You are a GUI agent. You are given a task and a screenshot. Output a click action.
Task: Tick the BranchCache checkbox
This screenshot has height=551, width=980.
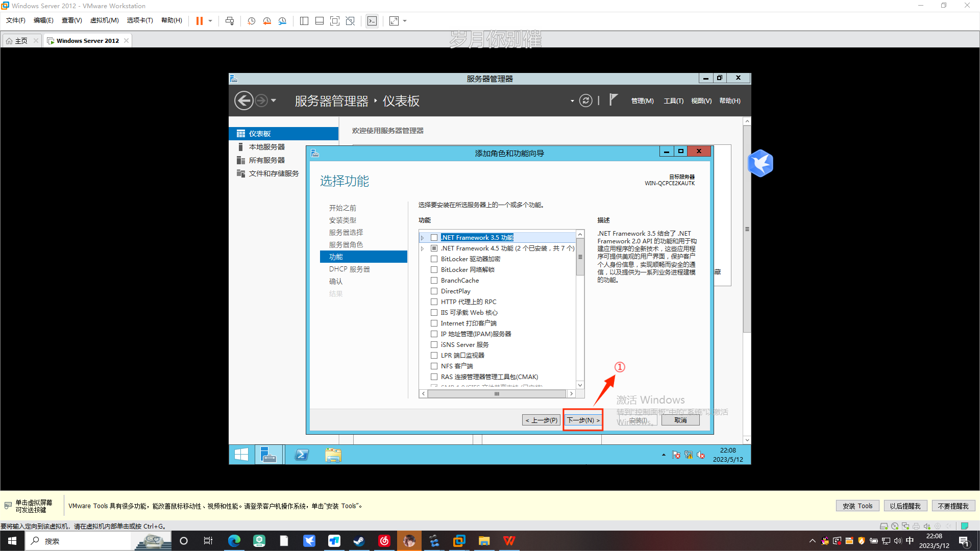[x=434, y=281]
